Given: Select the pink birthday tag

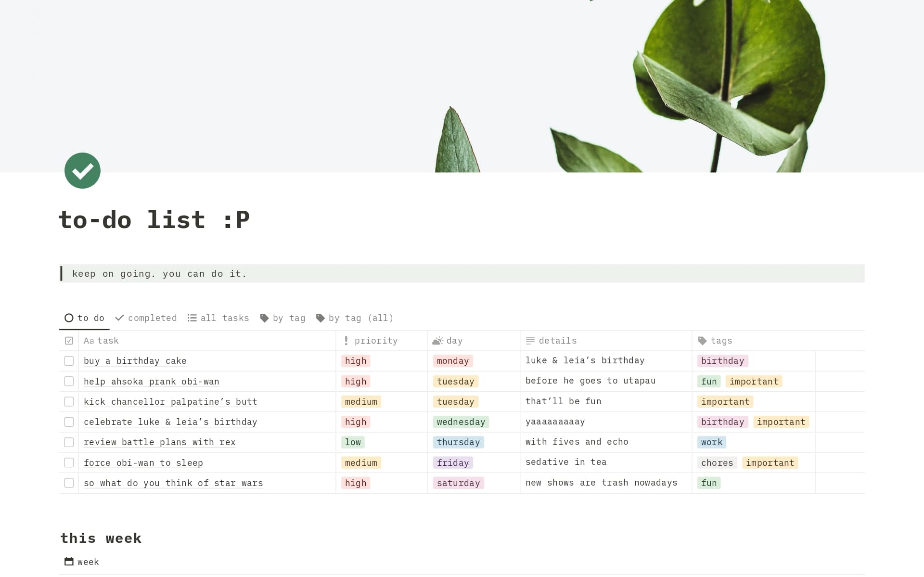Looking at the screenshot, I should click(x=722, y=360).
